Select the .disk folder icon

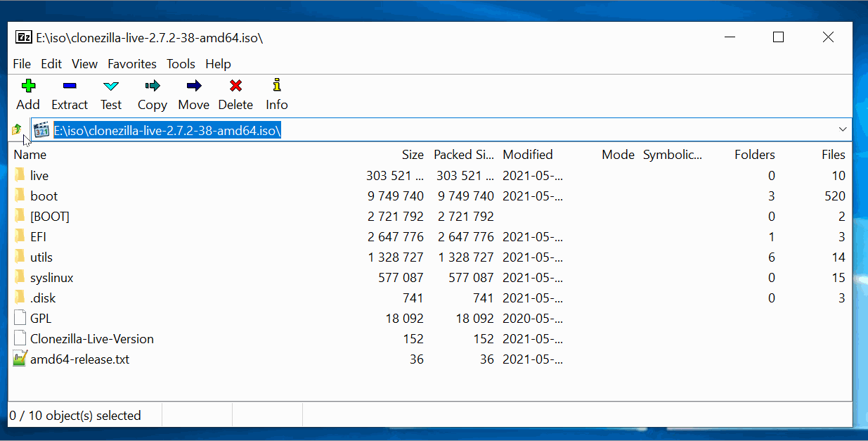point(20,298)
